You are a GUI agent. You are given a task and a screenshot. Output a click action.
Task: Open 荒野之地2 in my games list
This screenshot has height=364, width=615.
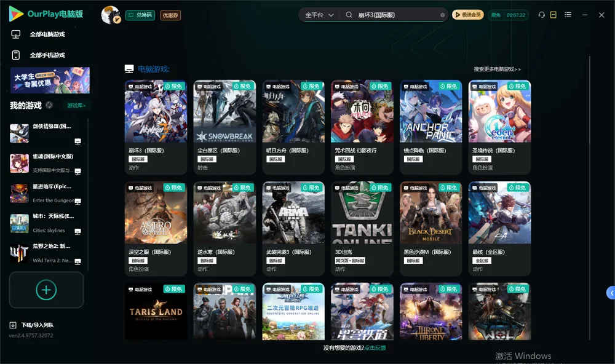(46, 253)
